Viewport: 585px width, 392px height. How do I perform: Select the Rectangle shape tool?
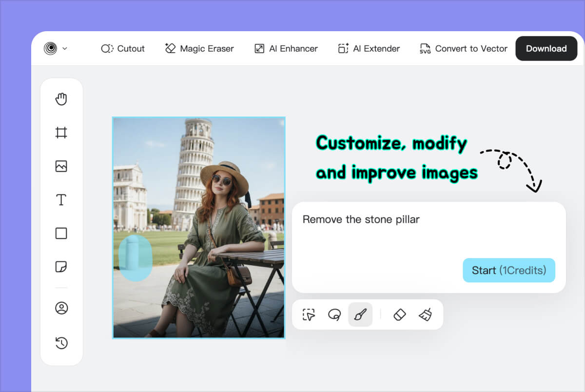pyautogui.click(x=61, y=234)
